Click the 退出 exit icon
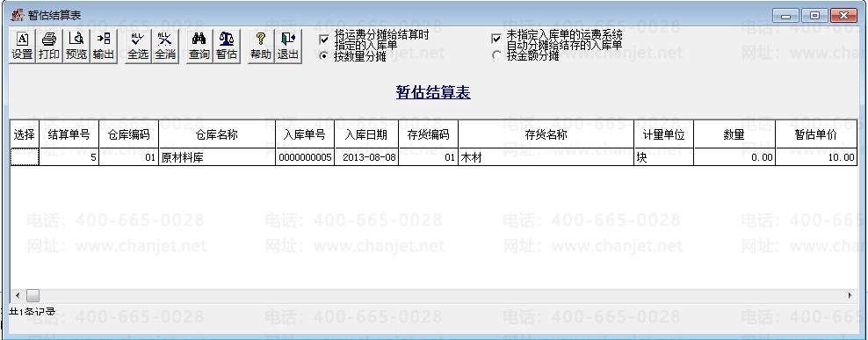The height and width of the screenshot is (340, 868). [x=288, y=46]
